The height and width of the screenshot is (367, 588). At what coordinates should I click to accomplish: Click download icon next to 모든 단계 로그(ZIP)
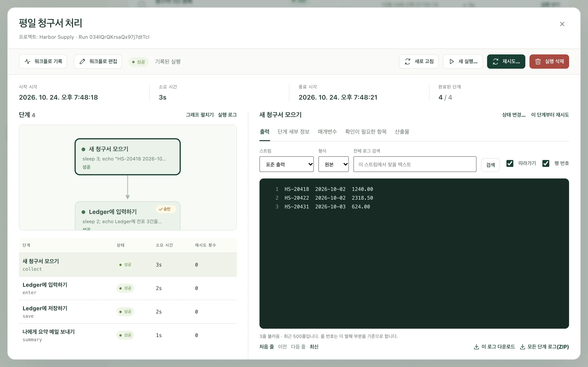[x=522, y=347]
